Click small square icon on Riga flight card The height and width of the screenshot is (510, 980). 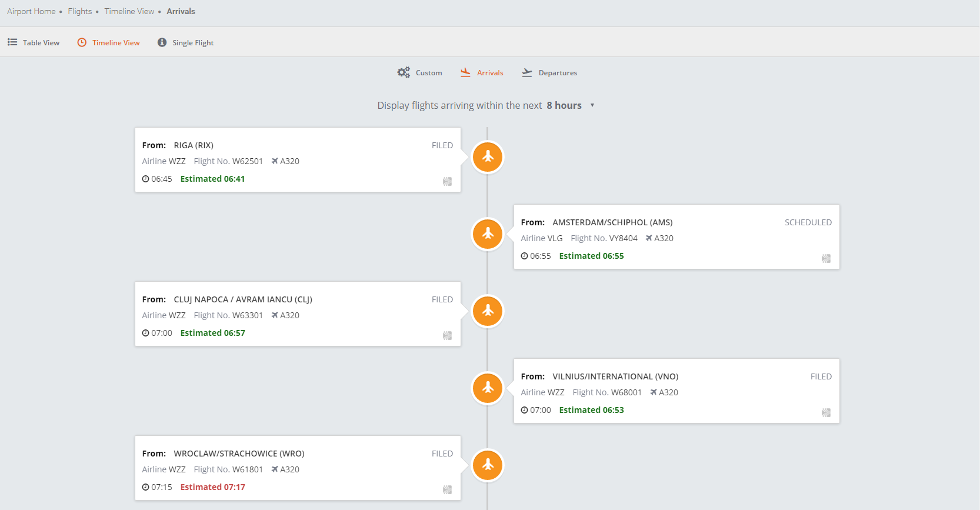447,181
